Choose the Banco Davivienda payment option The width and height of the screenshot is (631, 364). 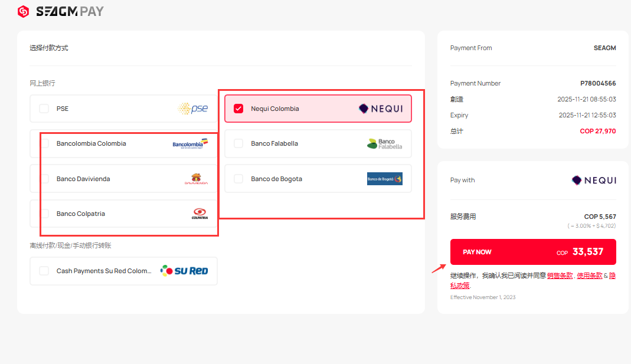83,179
